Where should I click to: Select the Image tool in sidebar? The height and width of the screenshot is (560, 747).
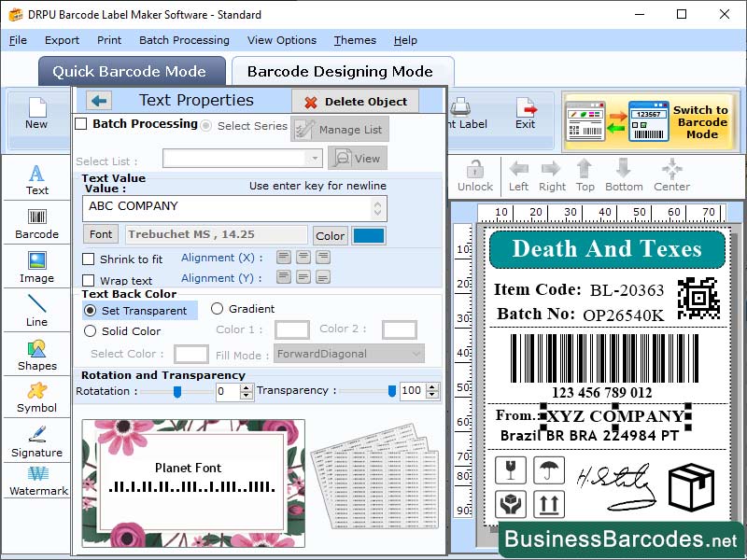point(36,267)
